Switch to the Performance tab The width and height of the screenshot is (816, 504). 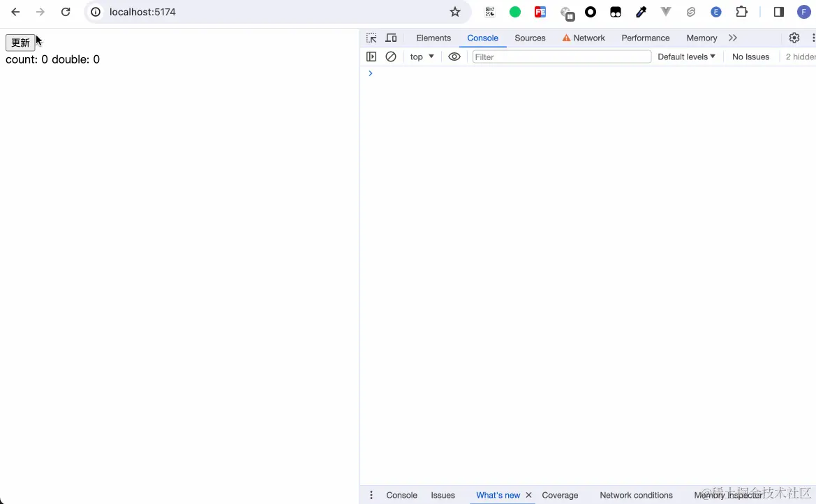pyautogui.click(x=645, y=38)
